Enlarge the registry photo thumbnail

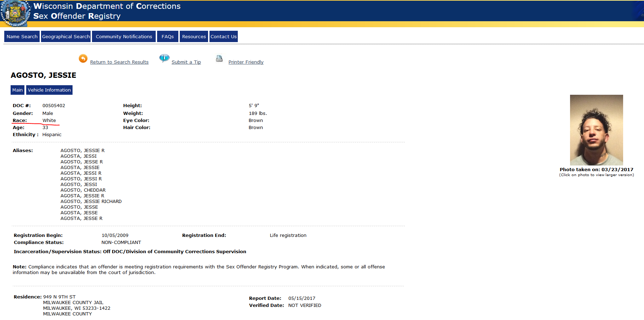click(x=596, y=130)
